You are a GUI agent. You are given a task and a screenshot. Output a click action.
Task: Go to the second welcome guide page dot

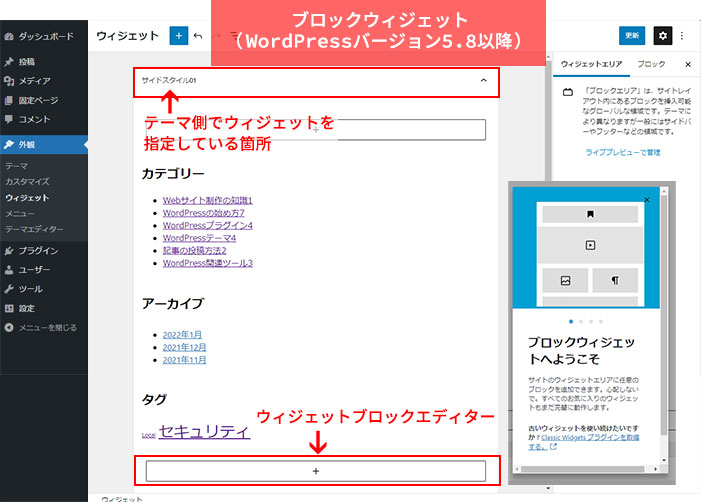coord(581,321)
